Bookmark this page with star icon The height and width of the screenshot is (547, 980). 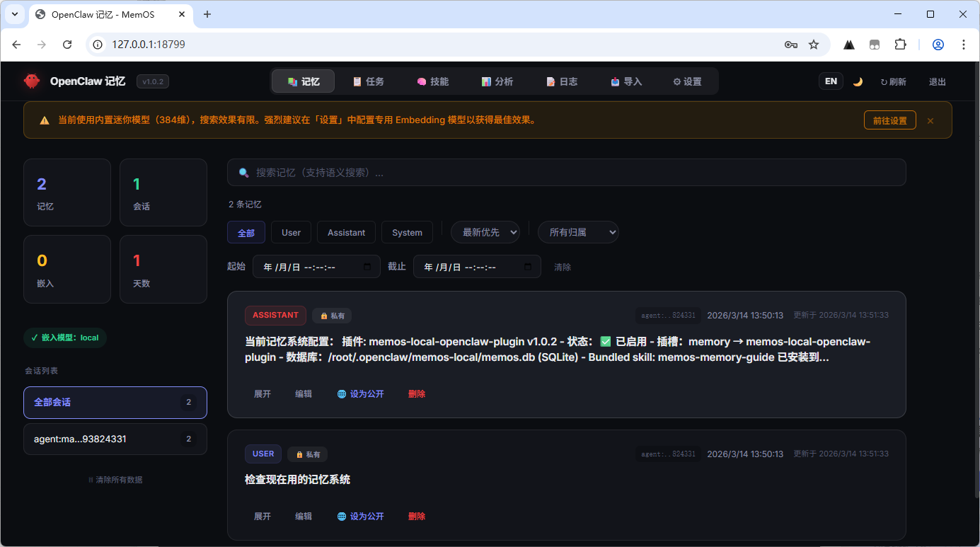coord(814,45)
